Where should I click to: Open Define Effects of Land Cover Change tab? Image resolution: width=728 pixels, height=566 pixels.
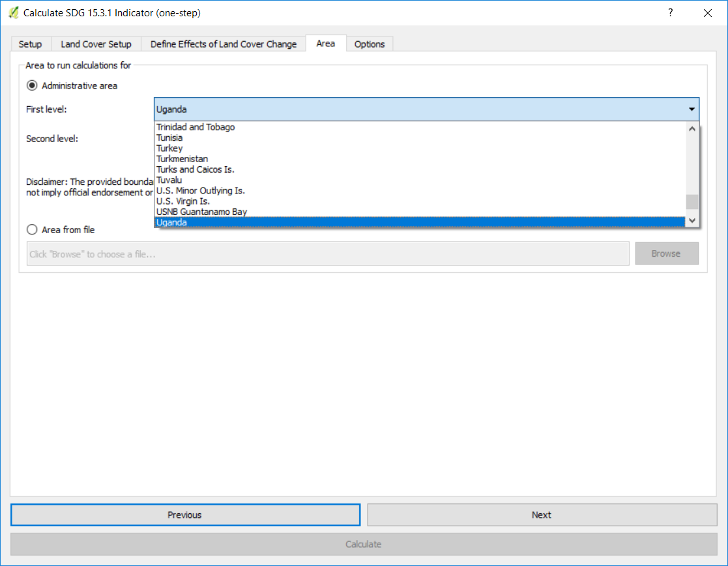point(223,44)
